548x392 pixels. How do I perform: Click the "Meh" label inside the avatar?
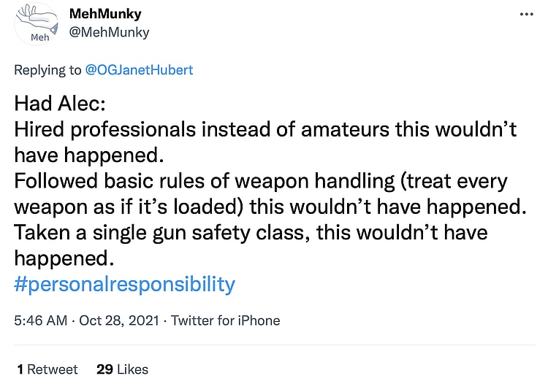(x=38, y=37)
